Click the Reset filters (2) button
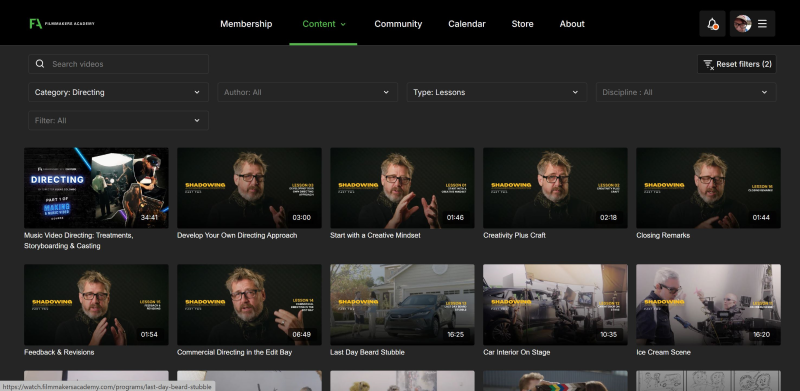Image resolution: width=800 pixels, height=391 pixels. [737, 64]
